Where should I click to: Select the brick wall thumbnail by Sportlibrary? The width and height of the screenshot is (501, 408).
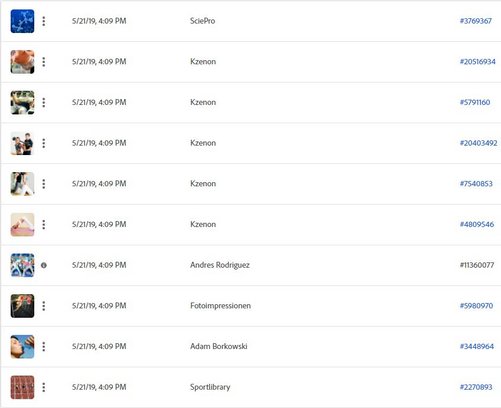pos(22,387)
